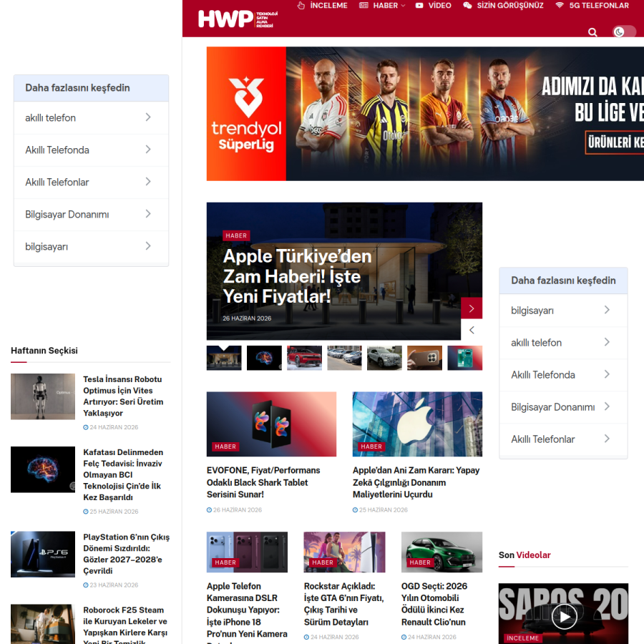Open Tesla Optimus robot article title
Image resolution: width=644 pixels, height=644 pixels.
tap(123, 396)
